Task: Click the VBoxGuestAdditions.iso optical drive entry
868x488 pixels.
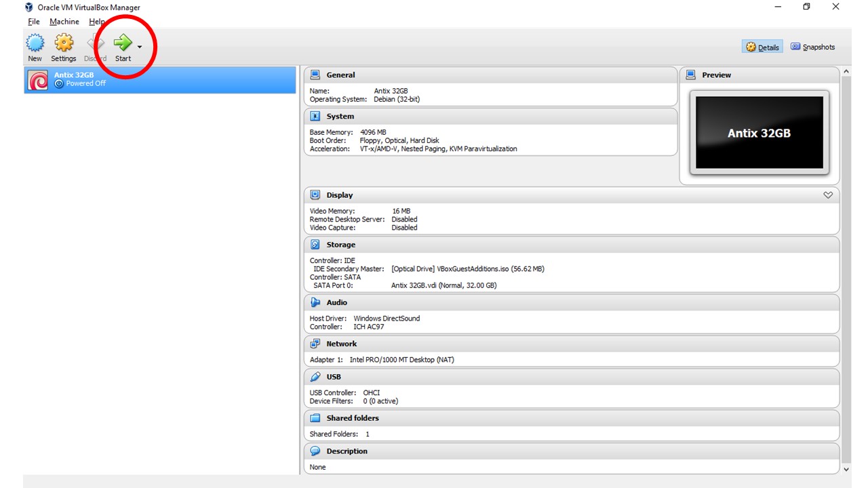Action: pos(468,269)
